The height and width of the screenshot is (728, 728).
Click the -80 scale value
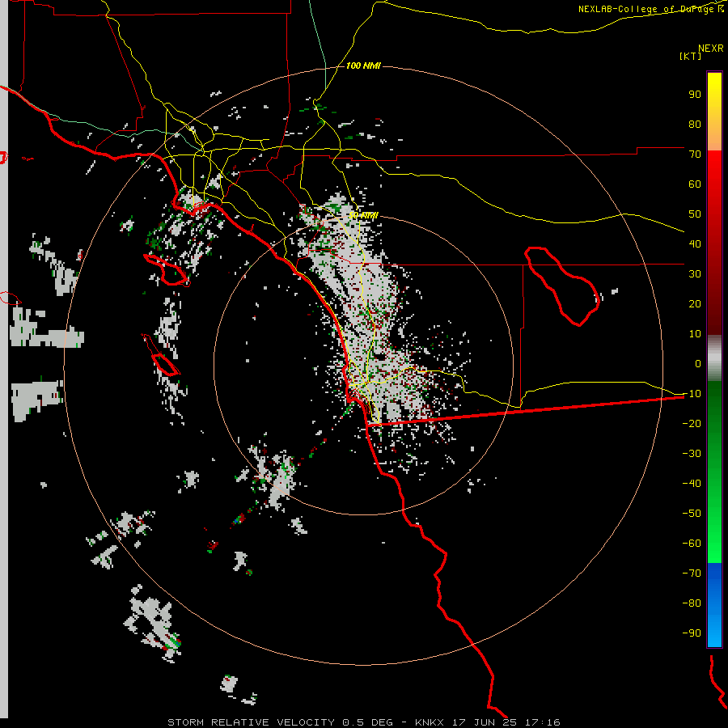692,603
